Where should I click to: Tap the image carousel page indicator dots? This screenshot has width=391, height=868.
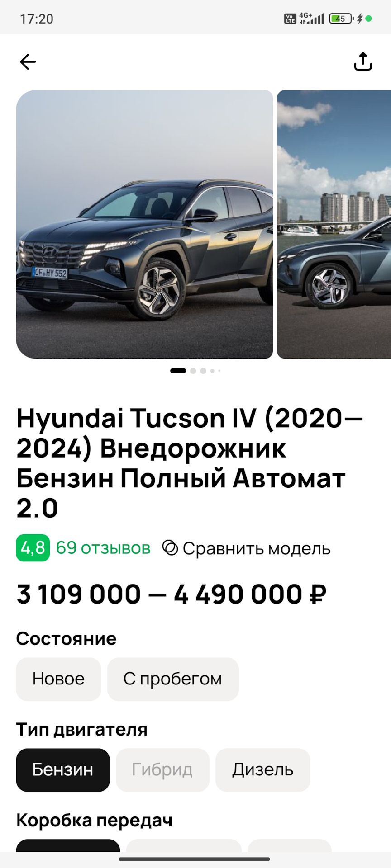tap(195, 371)
